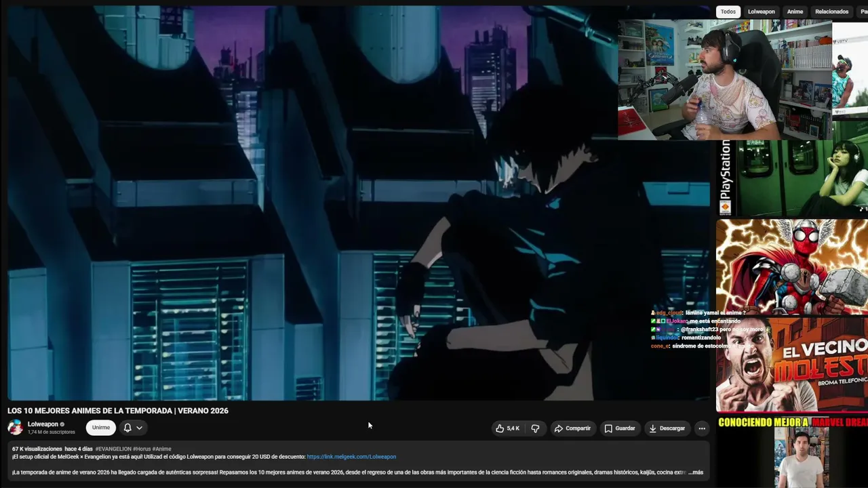868x488 pixels.
Task: Click the thumbs-down dislike icon
Action: point(535,428)
